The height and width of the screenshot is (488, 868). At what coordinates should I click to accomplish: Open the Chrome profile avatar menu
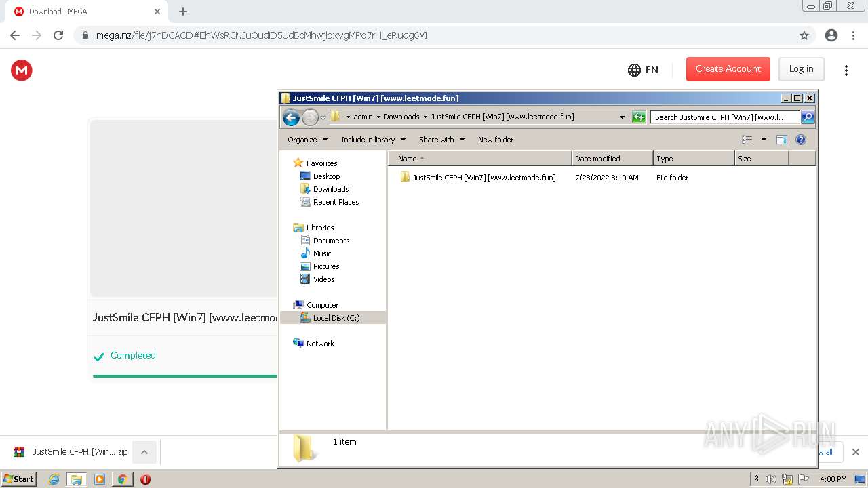click(x=831, y=35)
